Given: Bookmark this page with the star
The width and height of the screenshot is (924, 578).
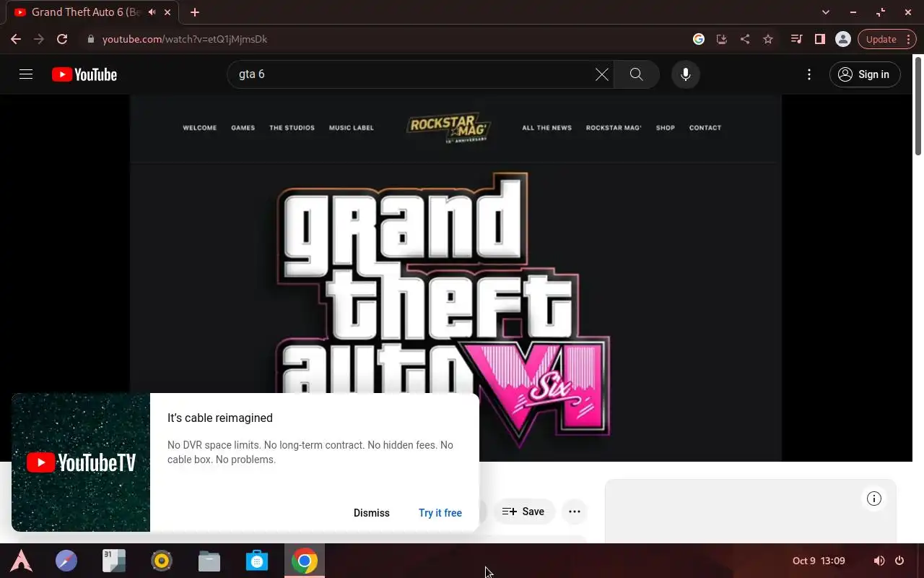Looking at the screenshot, I should [768, 39].
